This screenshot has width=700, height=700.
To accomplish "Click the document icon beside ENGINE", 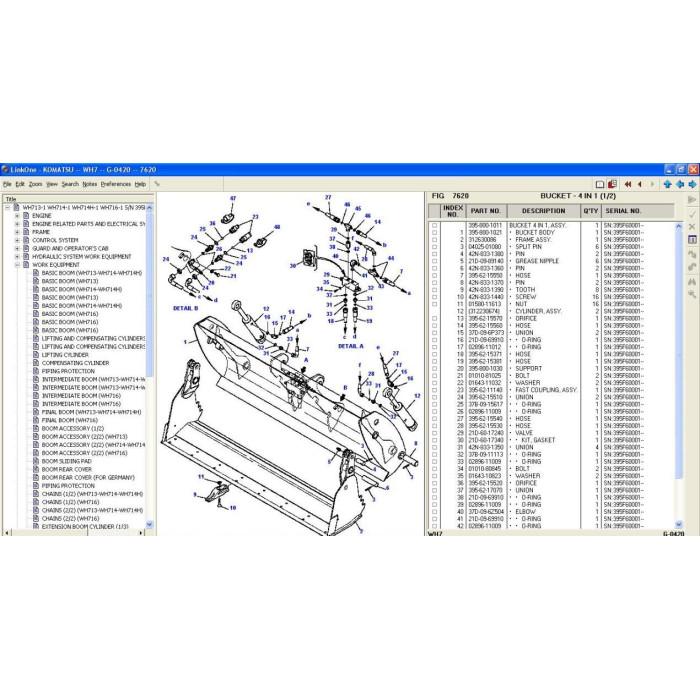I will point(26,216).
